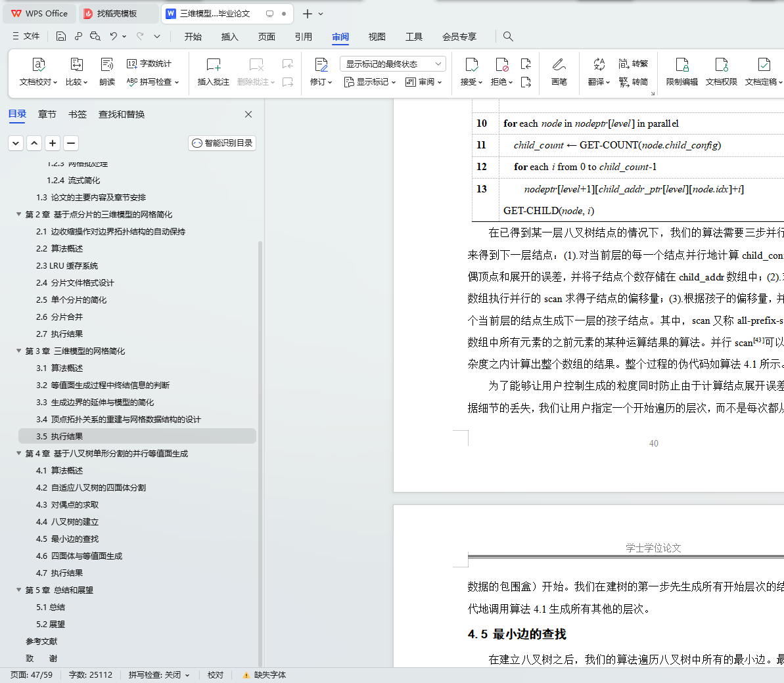Click the demote heading minus button
The height and width of the screenshot is (683, 784).
pos(71,143)
